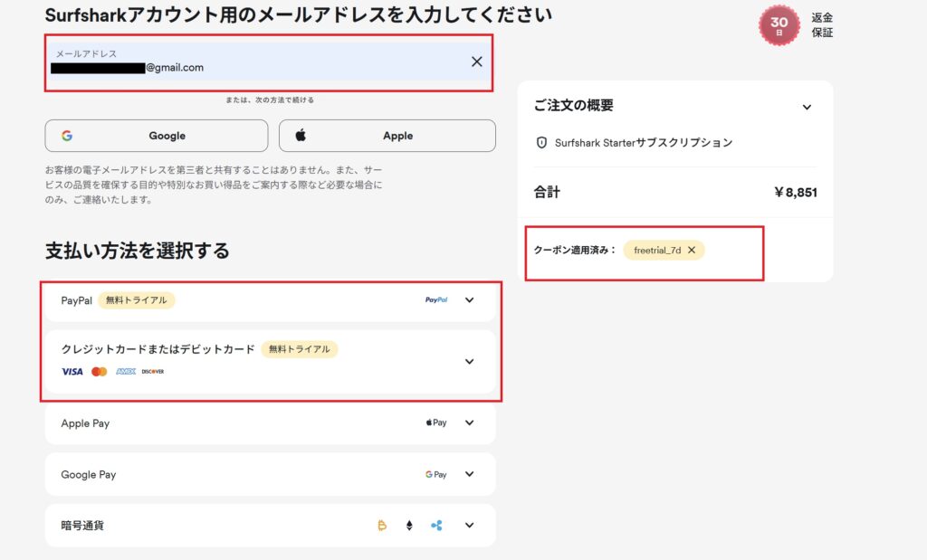Image resolution: width=927 pixels, height=560 pixels.
Task: Select the Amex card icon
Action: (126, 371)
